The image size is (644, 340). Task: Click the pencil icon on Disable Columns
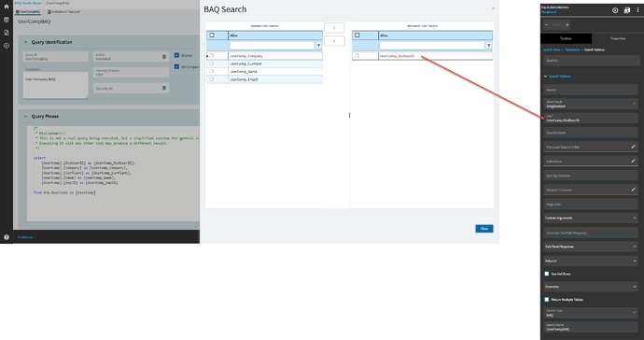633,190
